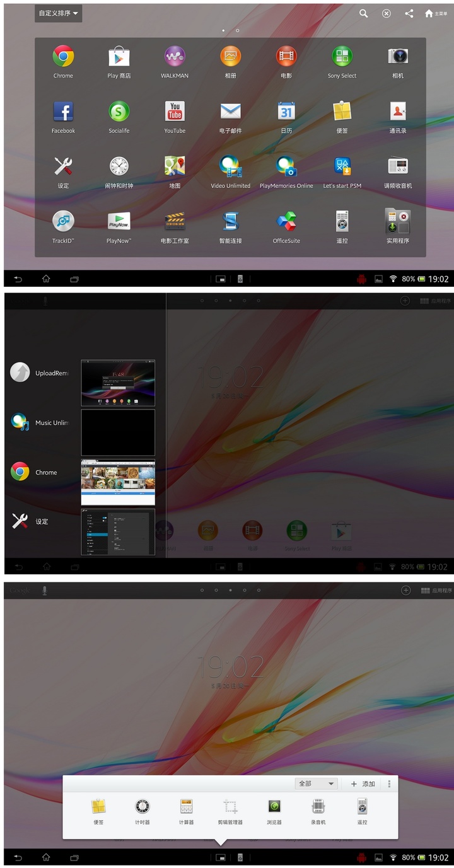Viewport: 454px width, 868px height.
Task: Tap small apps launcher icon below app drawer
Action: (x=221, y=279)
